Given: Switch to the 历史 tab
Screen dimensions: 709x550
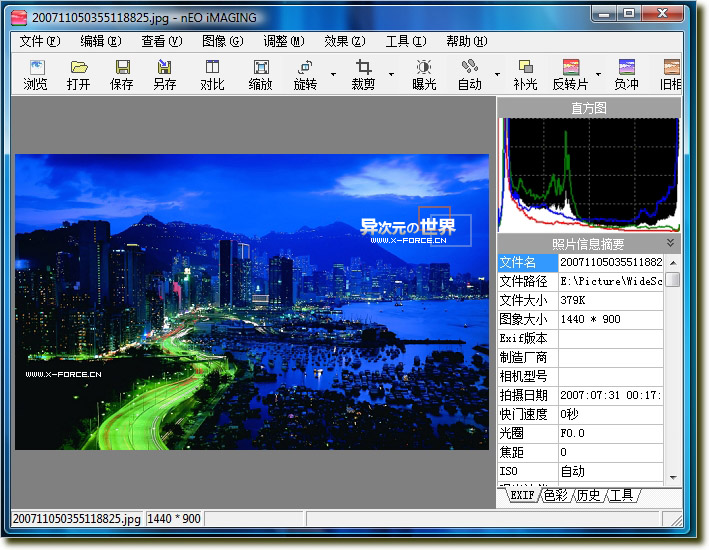Looking at the screenshot, I should click(589, 495).
